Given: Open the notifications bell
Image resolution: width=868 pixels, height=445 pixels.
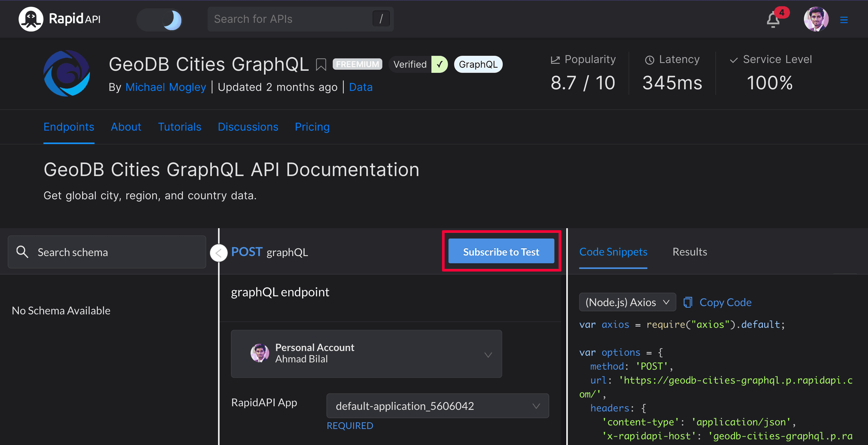Looking at the screenshot, I should click(x=773, y=20).
